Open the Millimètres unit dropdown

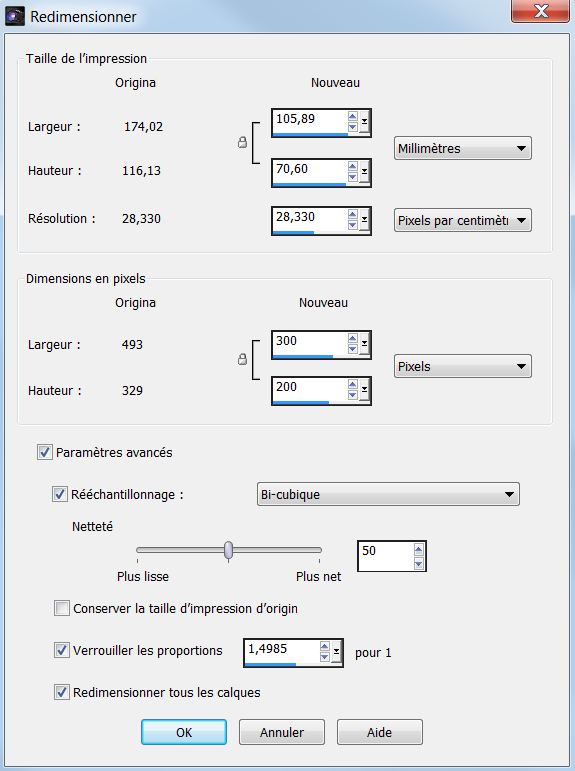point(462,148)
